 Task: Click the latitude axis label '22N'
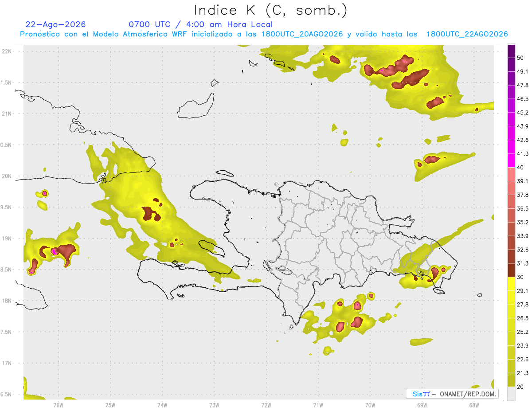point(7,51)
